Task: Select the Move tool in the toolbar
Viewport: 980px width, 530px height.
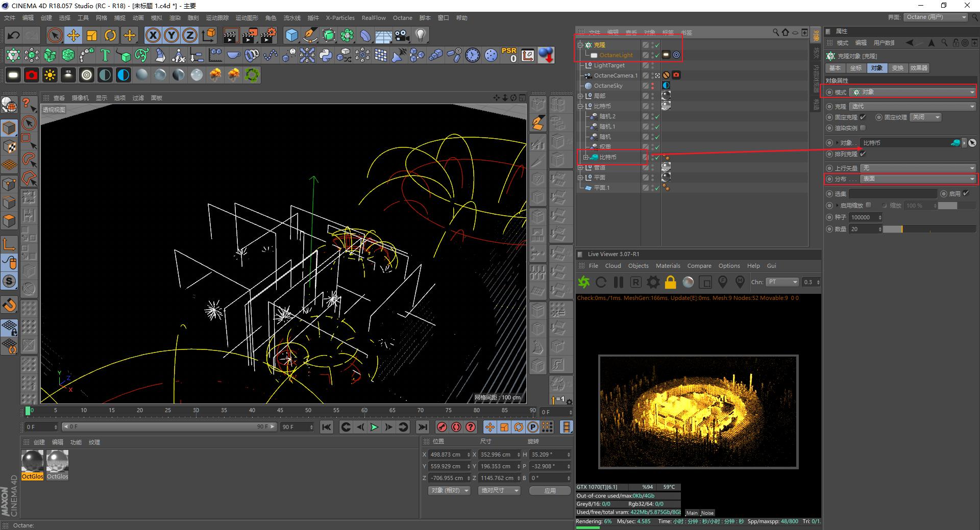Action: 73,35
